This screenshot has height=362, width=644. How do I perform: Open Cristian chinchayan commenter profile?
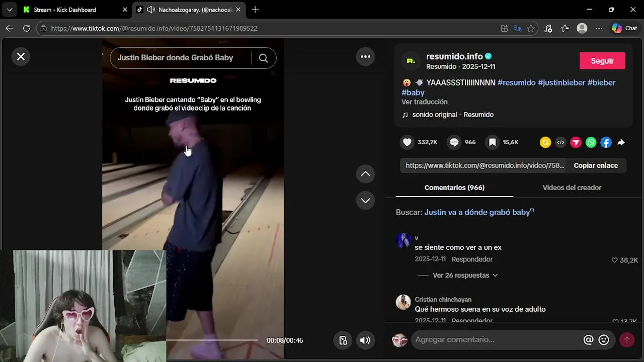(x=443, y=300)
